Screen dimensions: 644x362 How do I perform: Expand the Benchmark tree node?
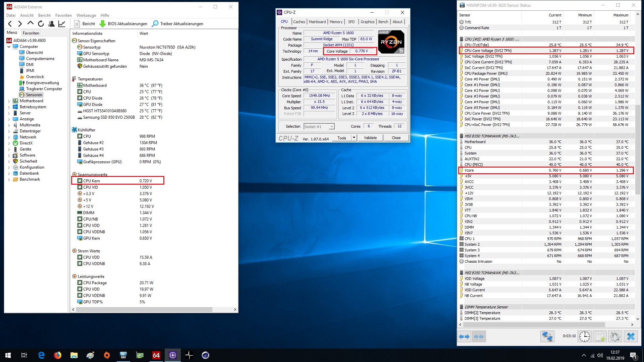[x=9, y=179]
